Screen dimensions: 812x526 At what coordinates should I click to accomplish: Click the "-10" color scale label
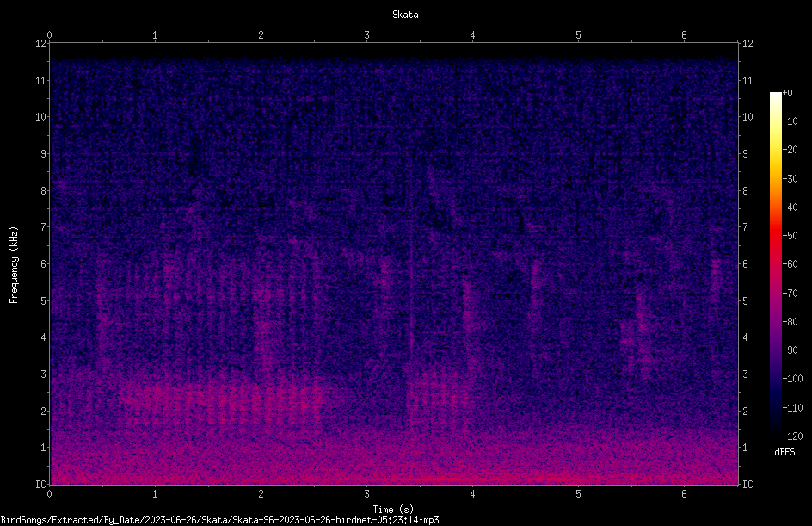(x=790, y=121)
